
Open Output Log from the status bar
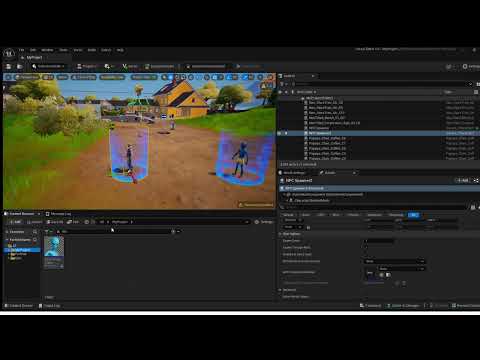[50, 306]
